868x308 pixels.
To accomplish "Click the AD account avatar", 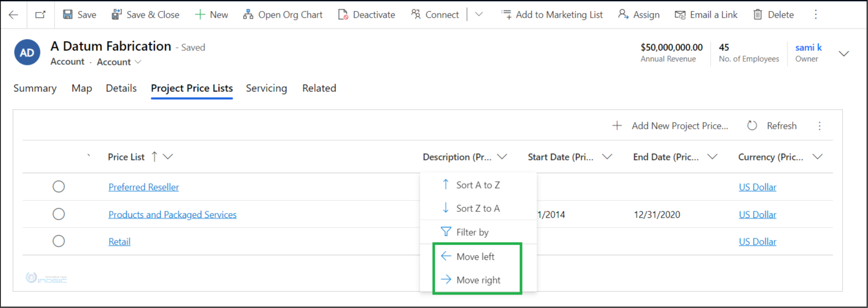I will tap(27, 52).
